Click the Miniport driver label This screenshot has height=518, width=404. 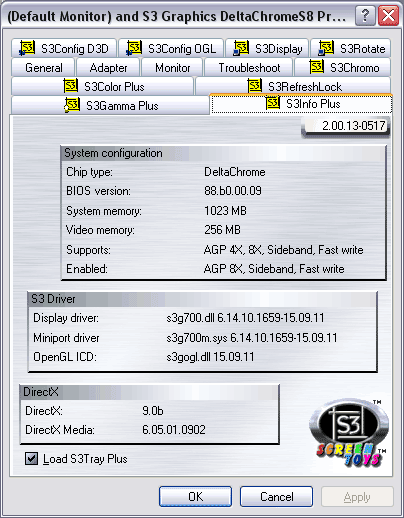pyautogui.click(x=66, y=338)
